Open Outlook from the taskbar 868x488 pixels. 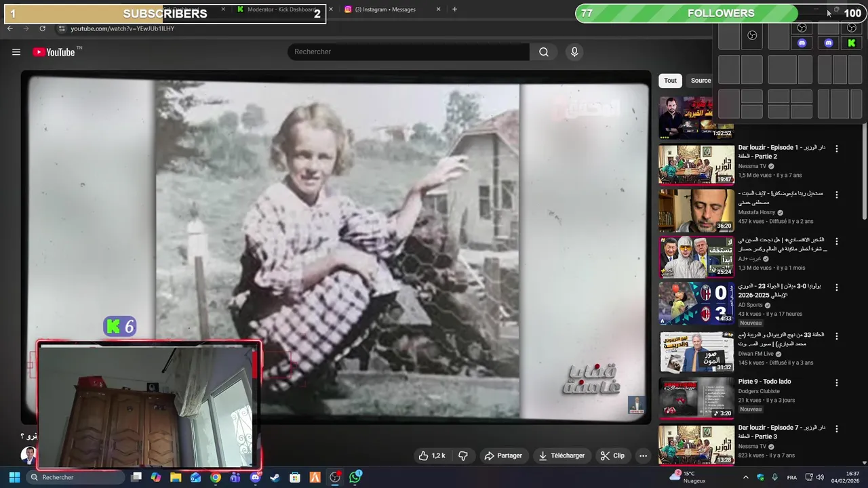(195, 477)
